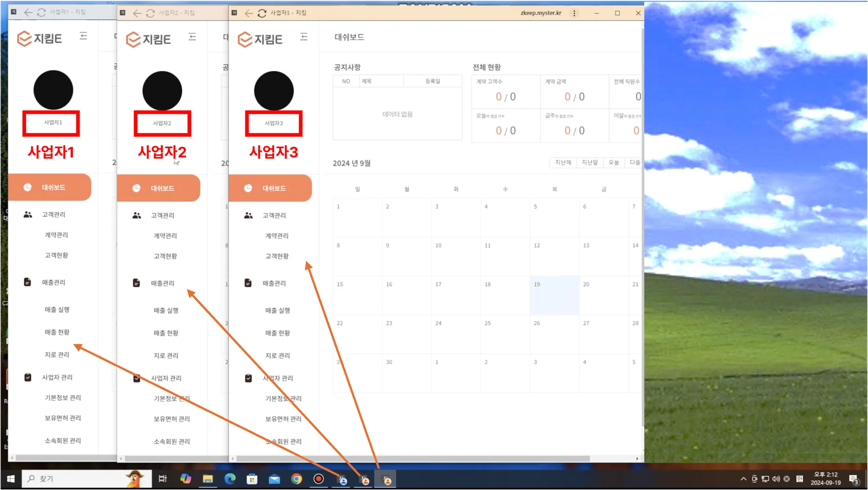
Task: Click 사업자 관리 clipboard icon in 사업자1 sidebar
Action: 28,377
